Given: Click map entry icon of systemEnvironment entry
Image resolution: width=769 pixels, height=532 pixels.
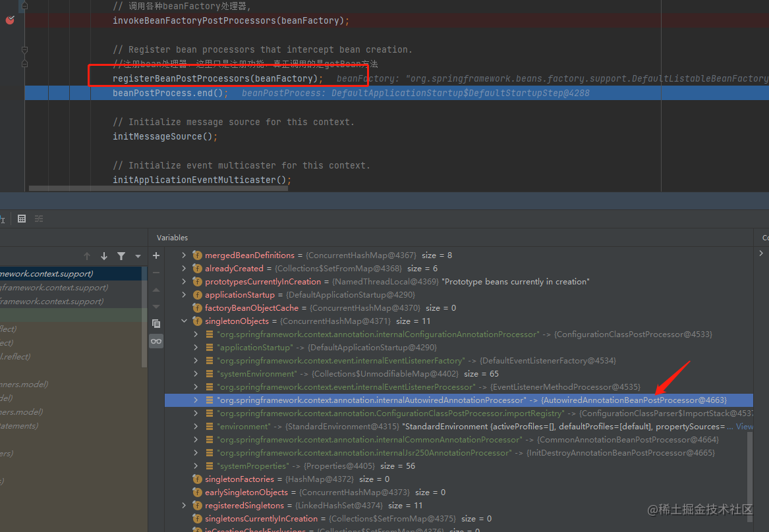Looking at the screenshot, I should [x=210, y=374].
